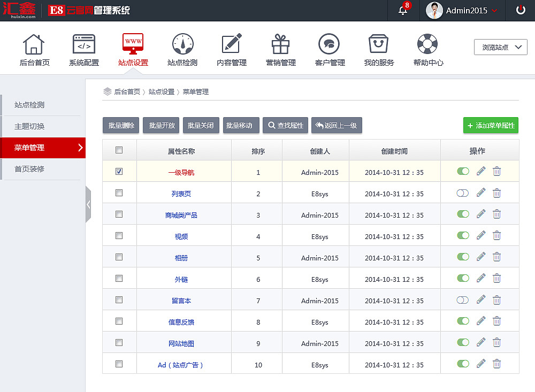Open the 内容管理 module icon
Viewport: 535px width, 392px height.
point(231,45)
